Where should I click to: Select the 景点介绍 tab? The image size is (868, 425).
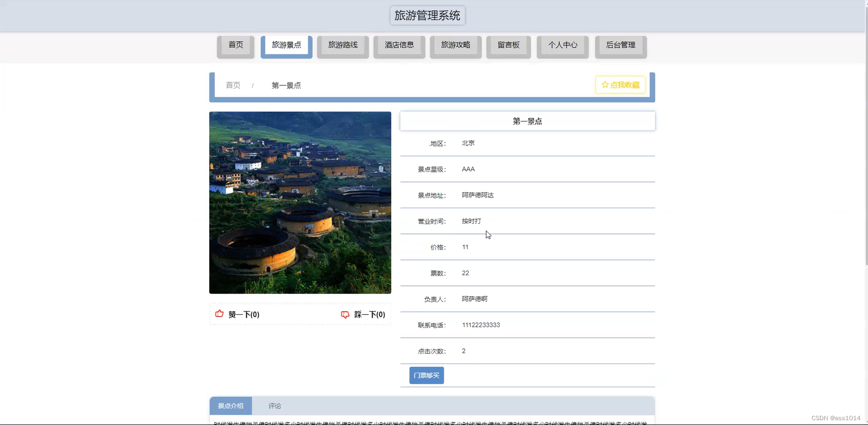[231, 406]
